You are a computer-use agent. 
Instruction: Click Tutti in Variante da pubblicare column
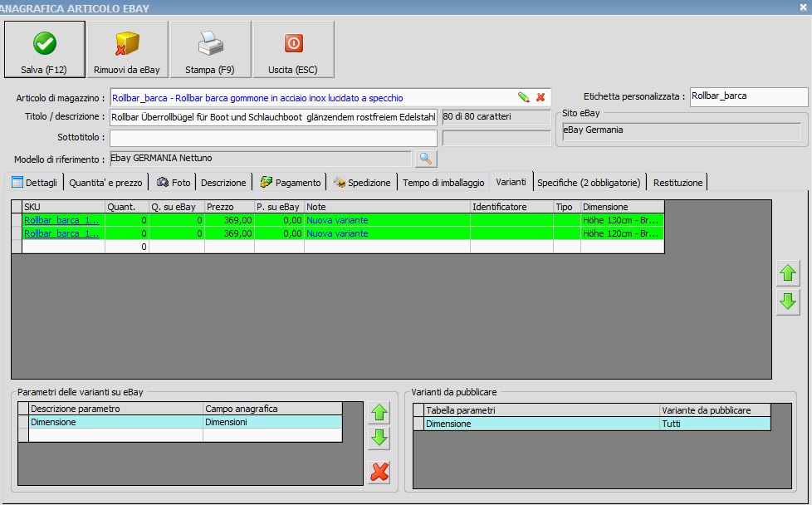pyautogui.click(x=715, y=424)
